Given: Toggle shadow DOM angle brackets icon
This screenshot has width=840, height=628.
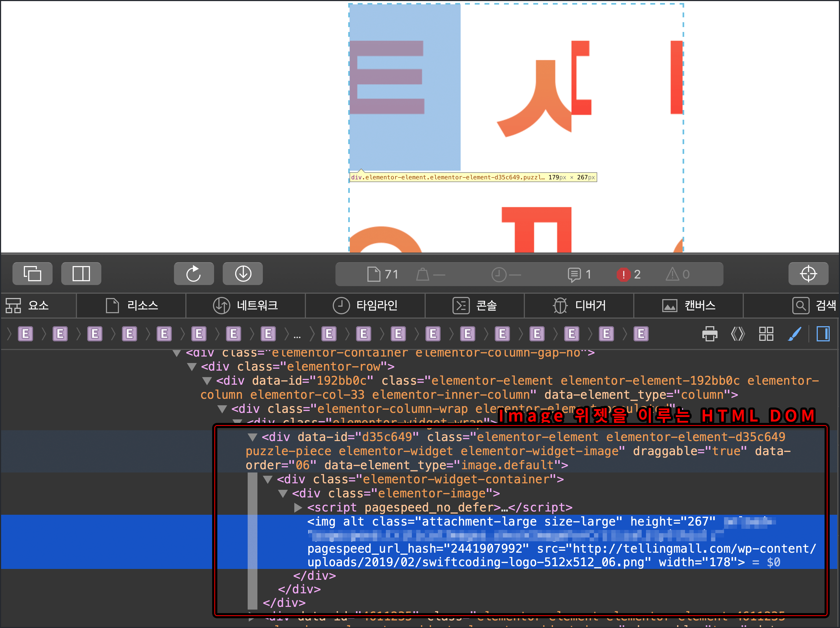Looking at the screenshot, I should (738, 334).
